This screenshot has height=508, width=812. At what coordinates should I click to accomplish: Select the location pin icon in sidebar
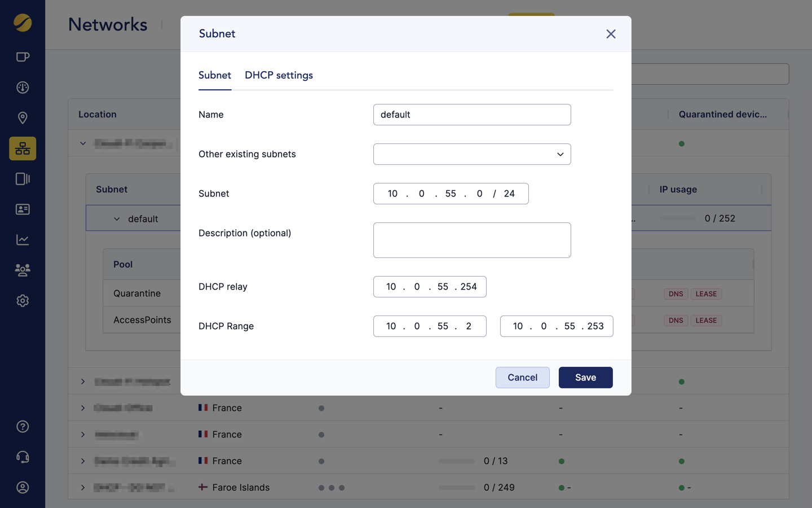tap(23, 117)
